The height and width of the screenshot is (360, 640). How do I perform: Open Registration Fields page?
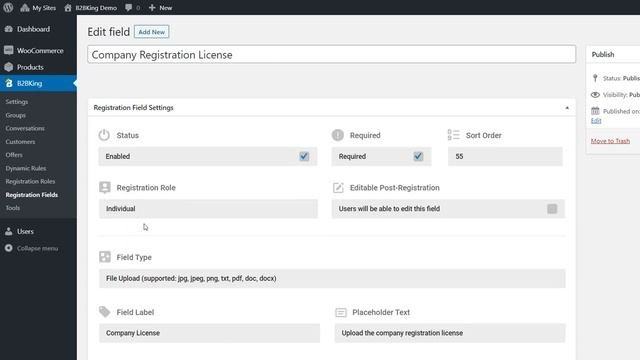point(32,195)
